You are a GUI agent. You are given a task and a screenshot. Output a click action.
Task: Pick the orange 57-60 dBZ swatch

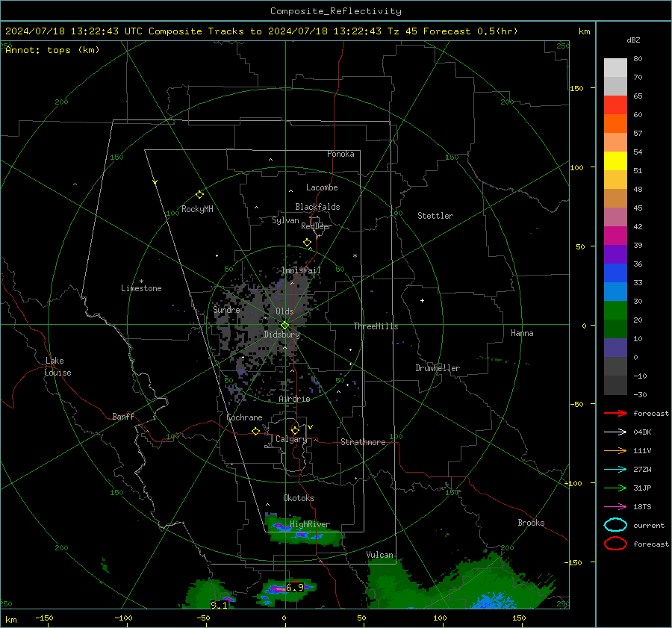(615, 124)
